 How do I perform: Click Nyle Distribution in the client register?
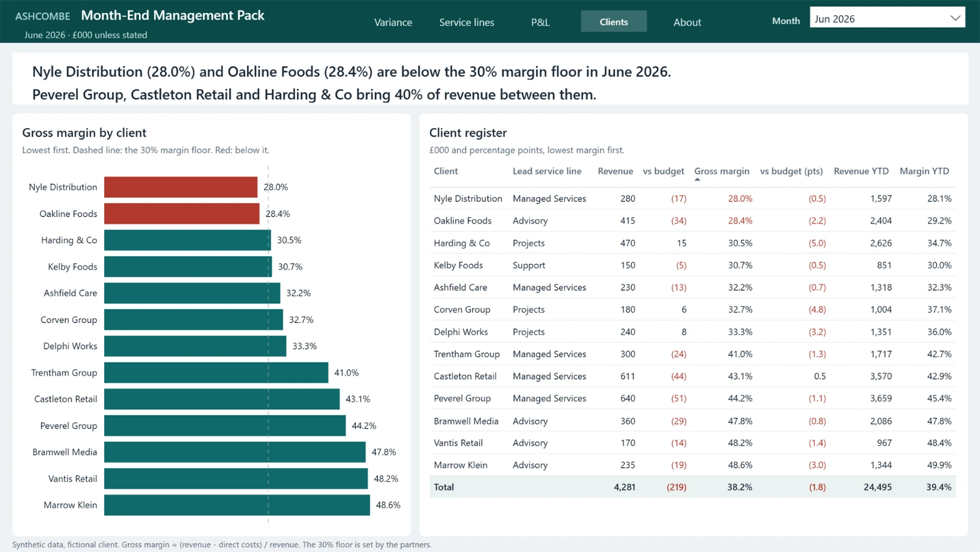(468, 198)
